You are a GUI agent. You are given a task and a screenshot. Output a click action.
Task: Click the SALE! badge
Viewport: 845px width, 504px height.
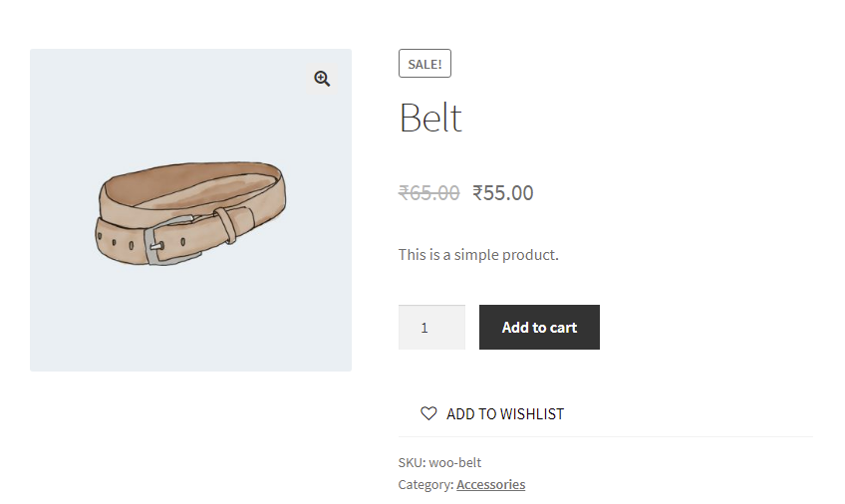point(424,64)
